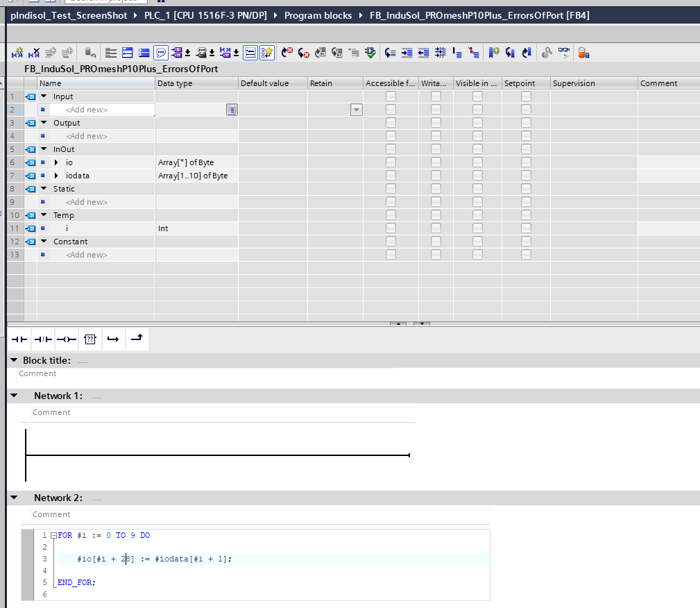Viewport: 700px width, 608px height.
Task: Tick Visible in checkbox for Static row
Action: 478,189
